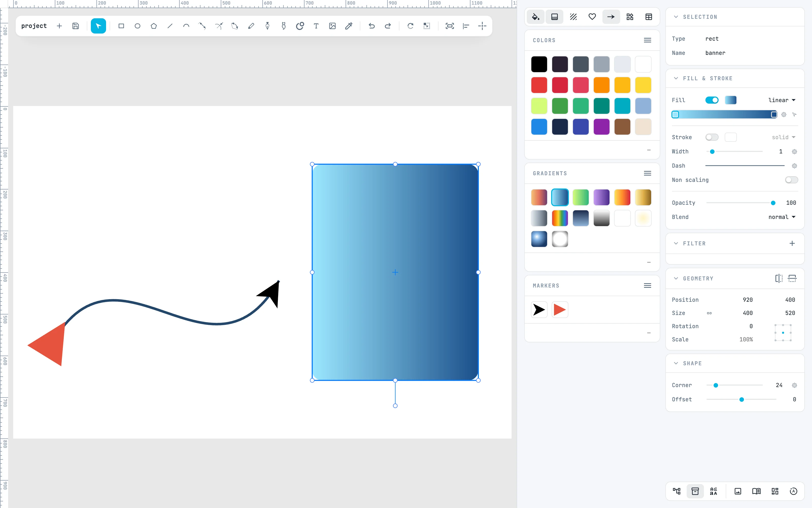Open the Markers panel menu

pyautogui.click(x=648, y=285)
